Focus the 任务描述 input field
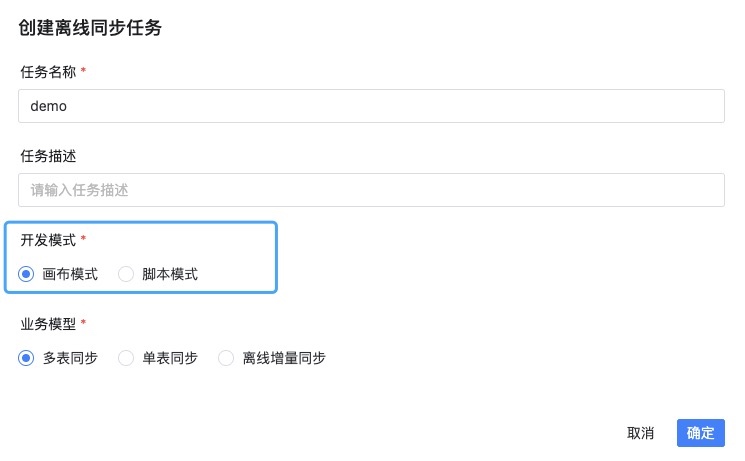 coord(371,190)
